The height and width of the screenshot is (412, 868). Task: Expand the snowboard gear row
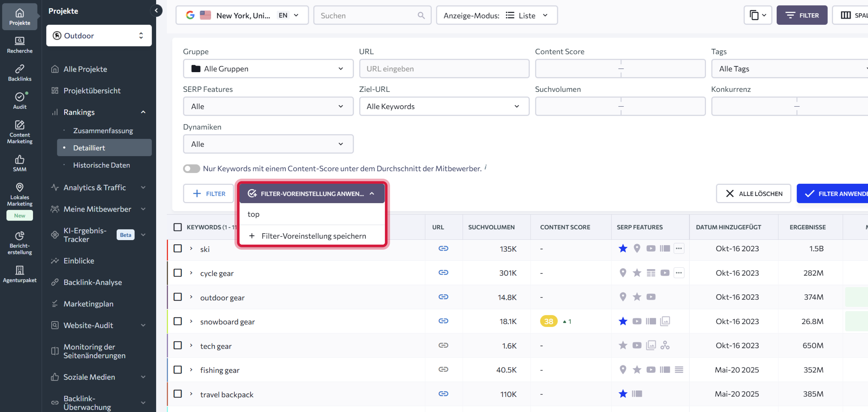coord(191,321)
